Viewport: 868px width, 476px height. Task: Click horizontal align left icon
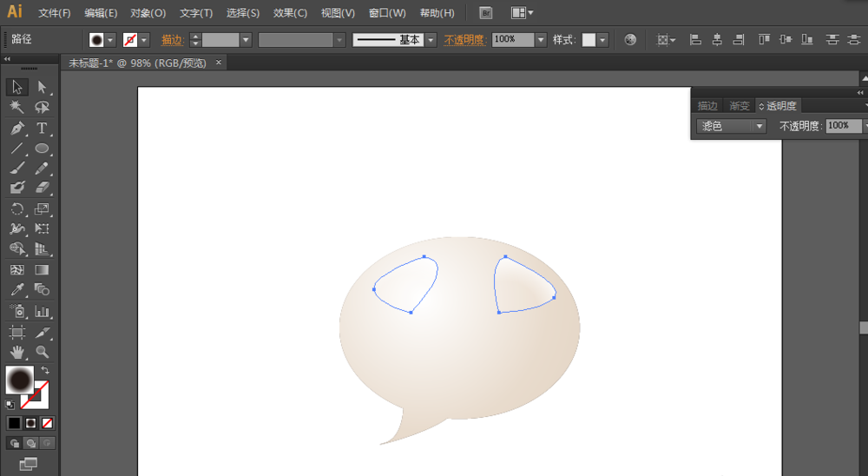[x=695, y=39]
